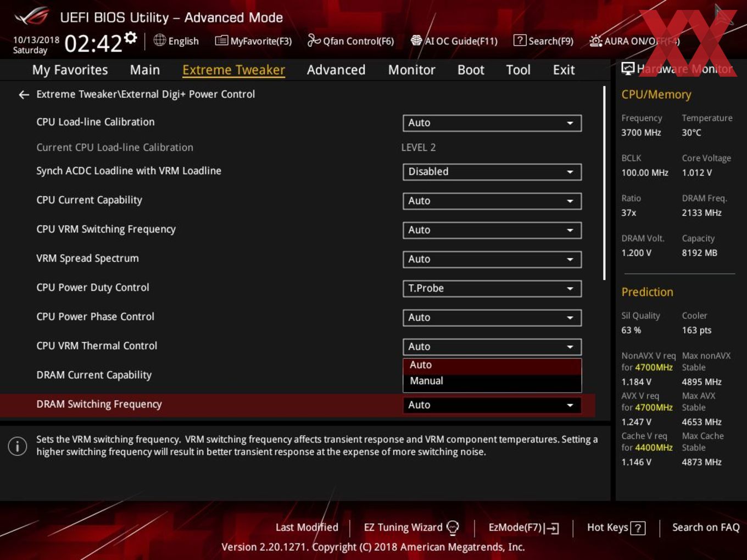Switch to the My Favorites tab
Screen dimensions: 747x560
(70, 70)
